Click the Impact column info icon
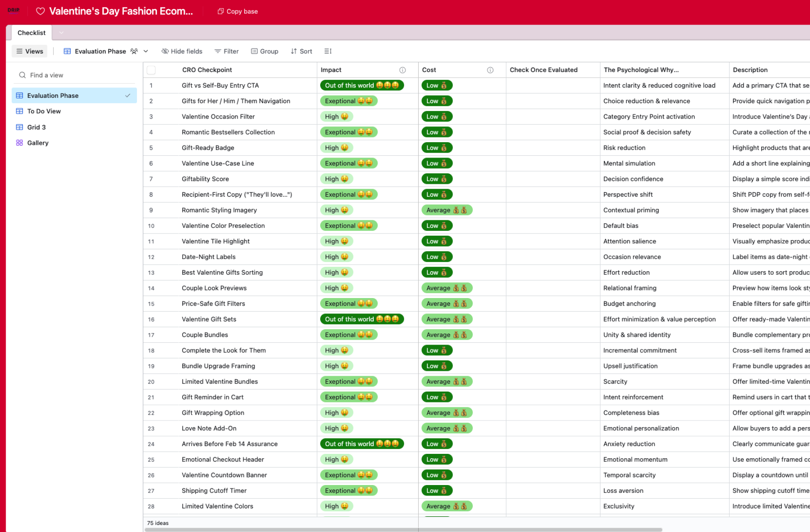 [x=402, y=70]
